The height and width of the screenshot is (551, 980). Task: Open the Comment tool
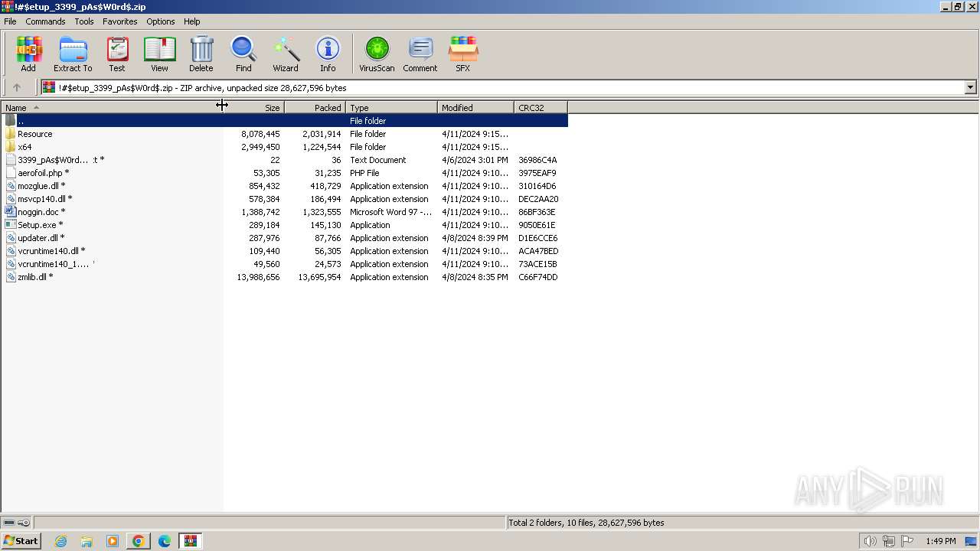[420, 54]
